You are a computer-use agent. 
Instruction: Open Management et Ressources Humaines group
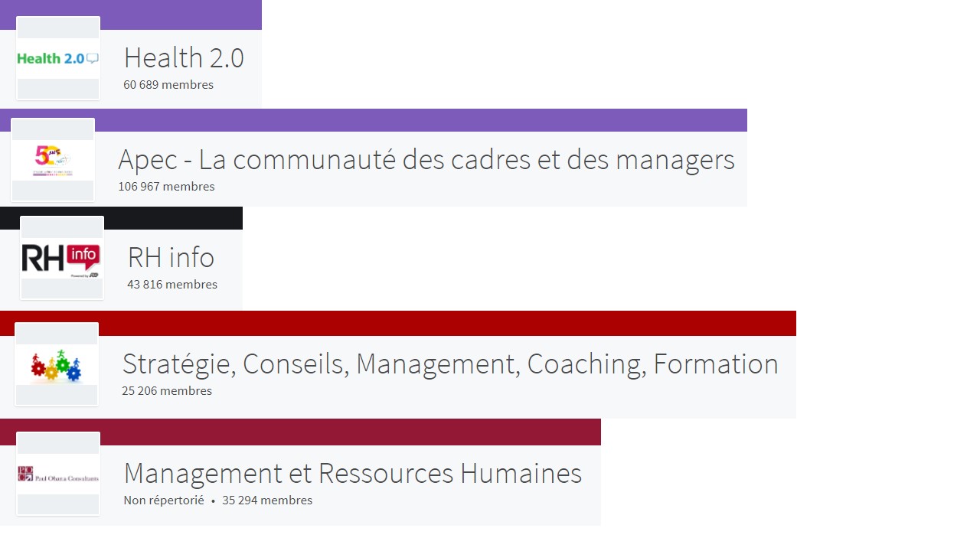(352, 473)
